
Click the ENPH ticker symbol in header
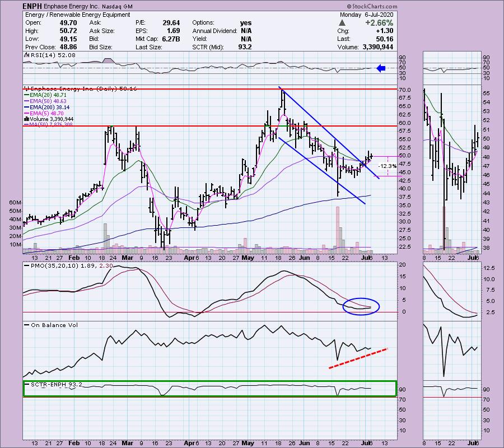point(32,6)
